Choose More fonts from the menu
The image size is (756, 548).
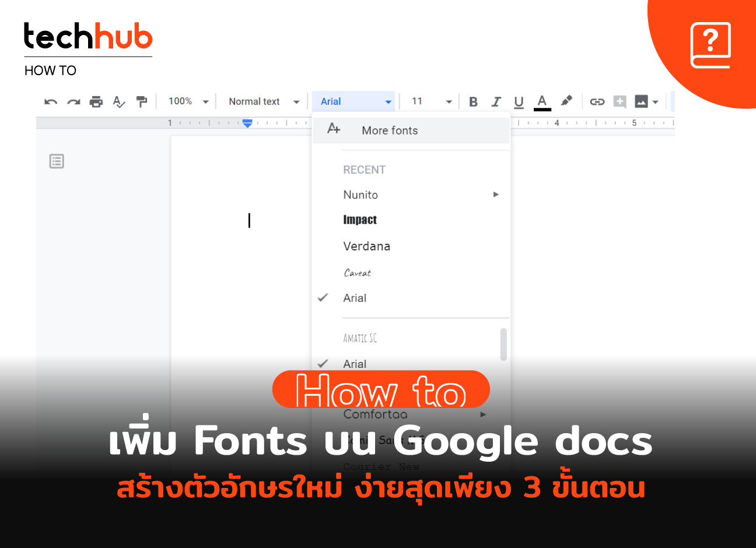411,131
